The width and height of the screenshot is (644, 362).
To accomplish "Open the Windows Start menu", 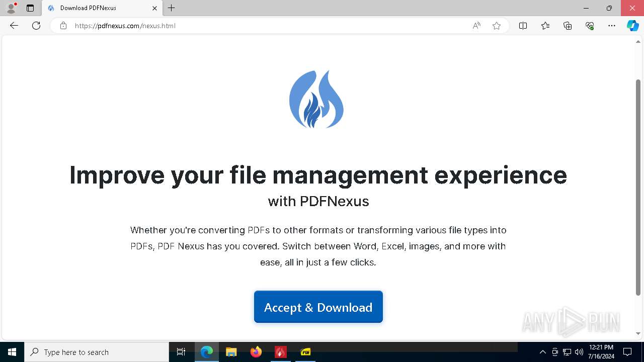I will [12, 352].
